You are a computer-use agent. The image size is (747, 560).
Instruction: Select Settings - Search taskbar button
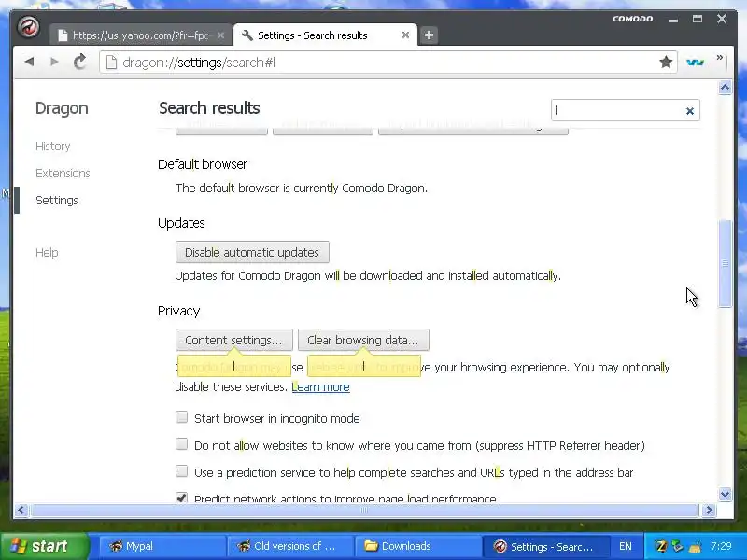[545, 546]
